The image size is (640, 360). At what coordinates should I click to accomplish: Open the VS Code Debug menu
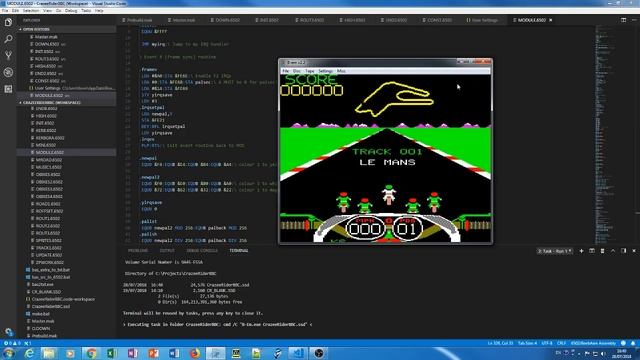pyautogui.click(x=71, y=11)
